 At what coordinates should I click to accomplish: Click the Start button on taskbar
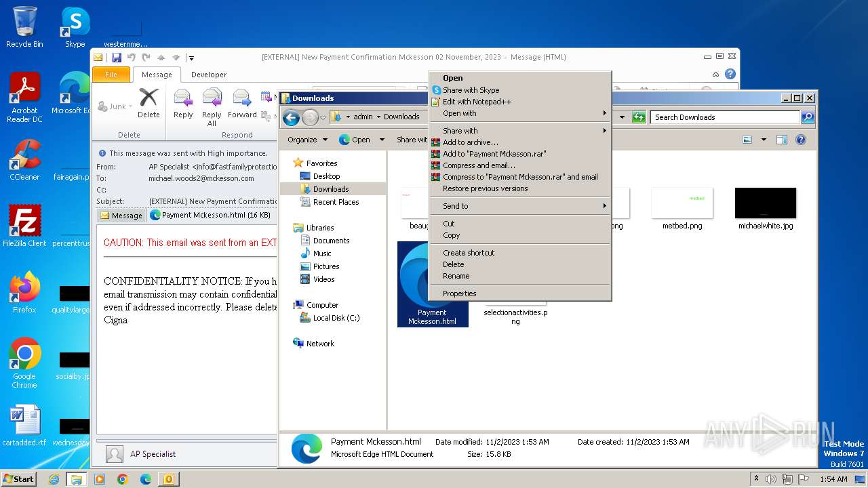point(18,479)
